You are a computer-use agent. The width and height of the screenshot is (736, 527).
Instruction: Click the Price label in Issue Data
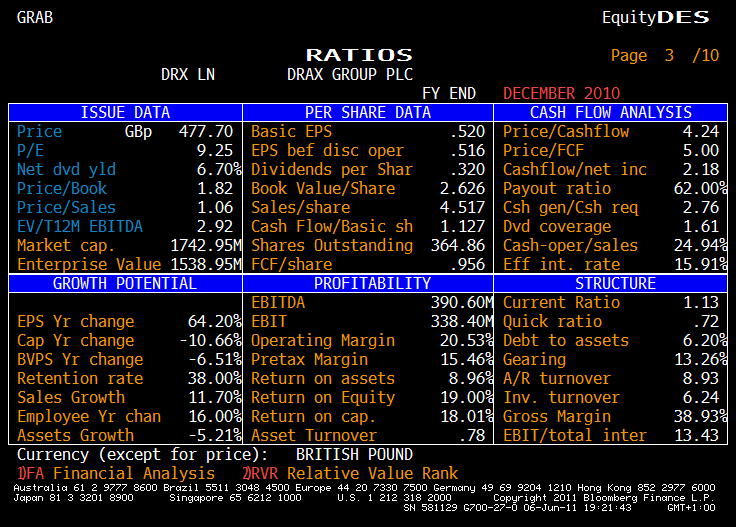pyautogui.click(x=39, y=131)
